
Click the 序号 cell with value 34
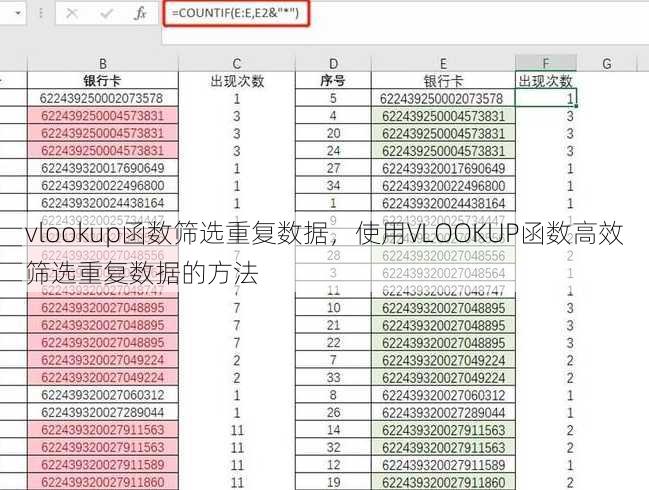[333, 185]
